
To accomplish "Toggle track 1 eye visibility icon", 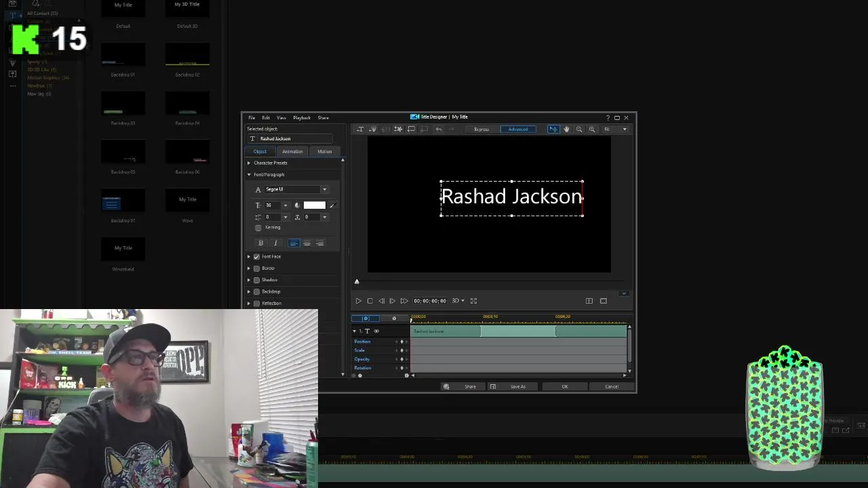I will [376, 331].
